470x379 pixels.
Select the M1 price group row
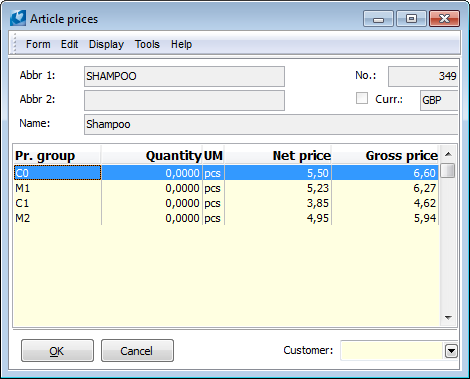pos(226,188)
